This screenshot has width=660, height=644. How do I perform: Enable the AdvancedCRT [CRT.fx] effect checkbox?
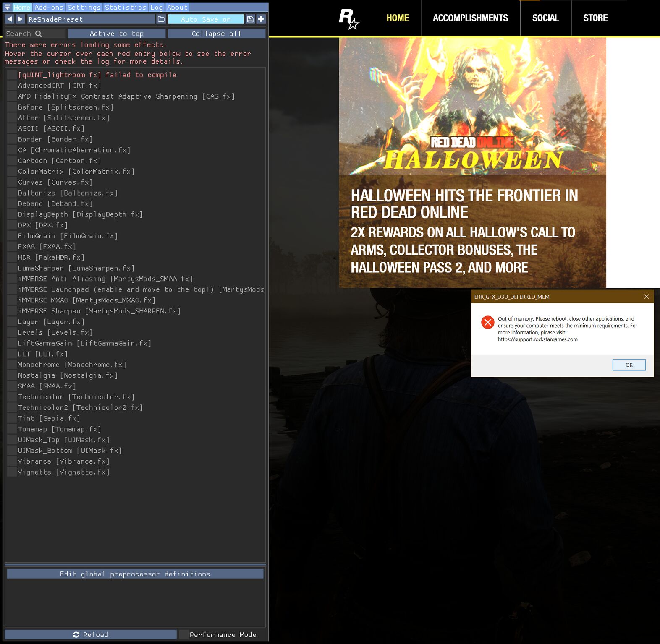[x=12, y=85]
